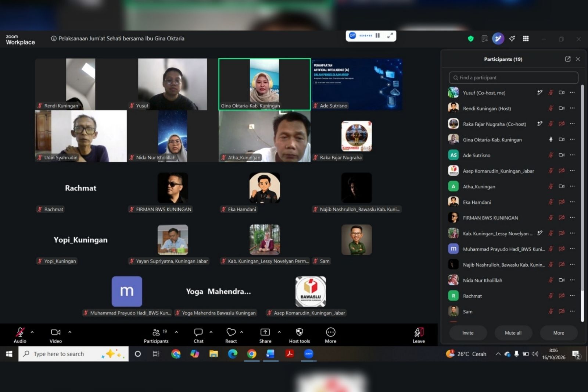
Task: Focus the Find a participant search field
Action: tap(513, 78)
